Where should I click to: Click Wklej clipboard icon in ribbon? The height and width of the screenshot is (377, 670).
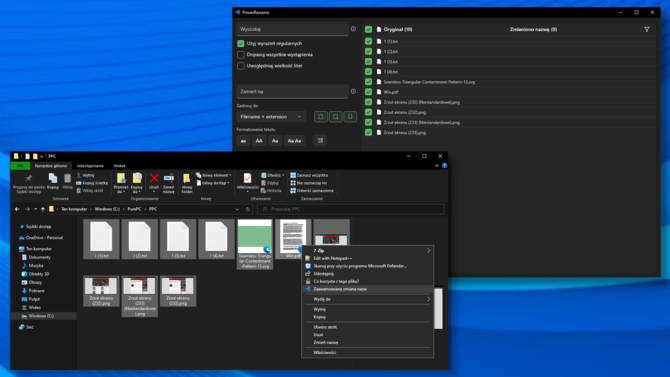click(68, 178)
